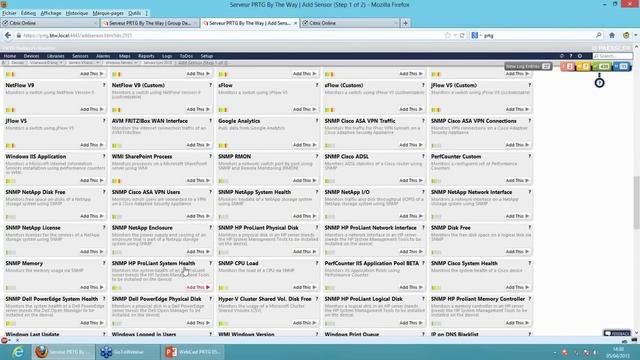Open help for WMI SharePoint Process sensor
The height and width of the screenshot is (360, 640).
pyautogui.click(x=211, y=156)
